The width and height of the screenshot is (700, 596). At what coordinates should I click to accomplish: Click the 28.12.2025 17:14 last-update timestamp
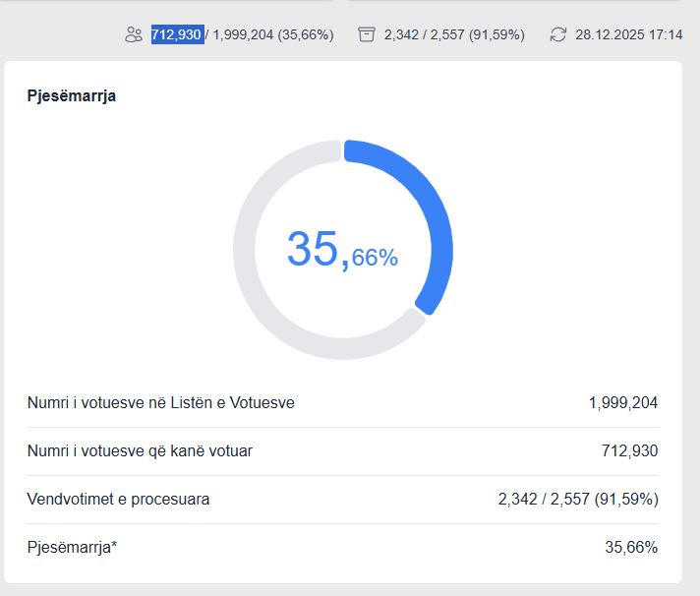coord(628,34)
